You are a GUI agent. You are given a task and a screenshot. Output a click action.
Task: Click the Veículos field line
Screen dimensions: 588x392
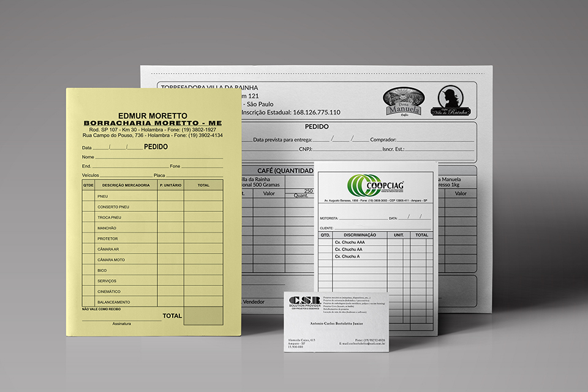click(x=117, y=175)
